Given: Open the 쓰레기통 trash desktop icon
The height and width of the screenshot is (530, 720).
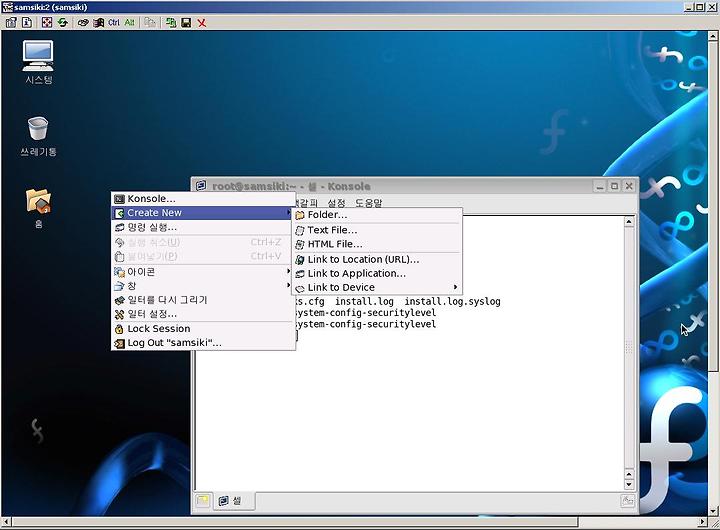Looking at the screenshot, I should click(38, 136).
